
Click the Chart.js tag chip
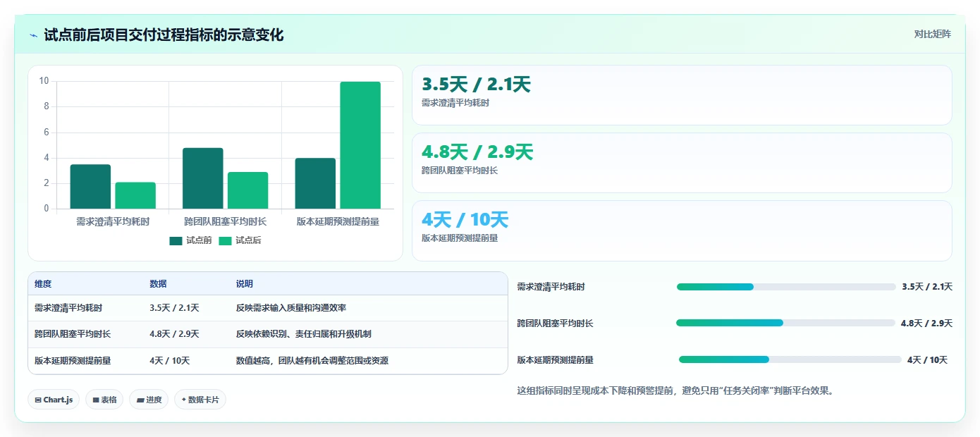(54, 400)
